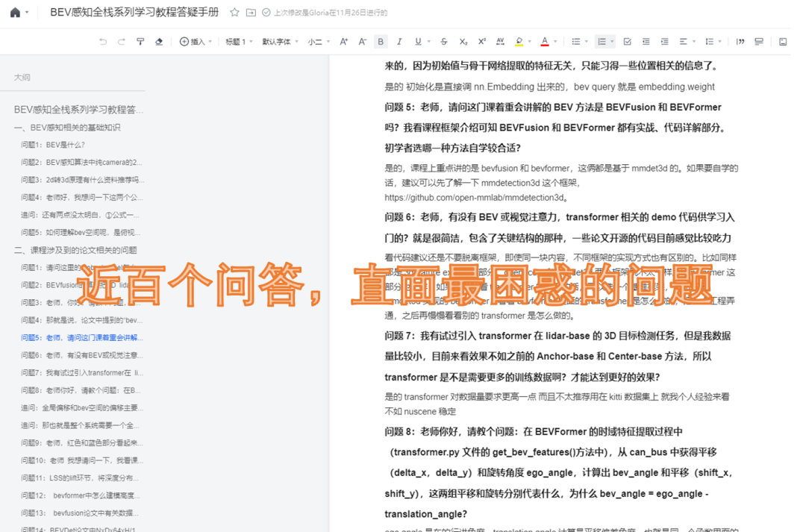806x532 pixels.
Task: Open the font color dropdown arrow
Action: point(555,42)
